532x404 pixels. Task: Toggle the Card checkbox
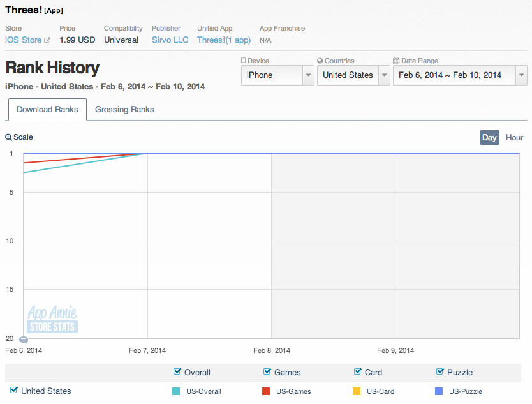pos(357,371)
